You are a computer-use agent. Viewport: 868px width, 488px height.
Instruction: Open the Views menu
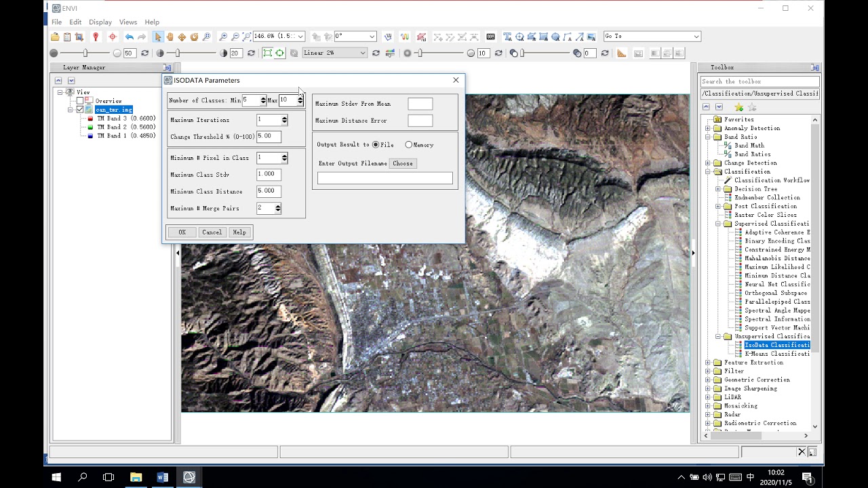[x=127, y=22]
